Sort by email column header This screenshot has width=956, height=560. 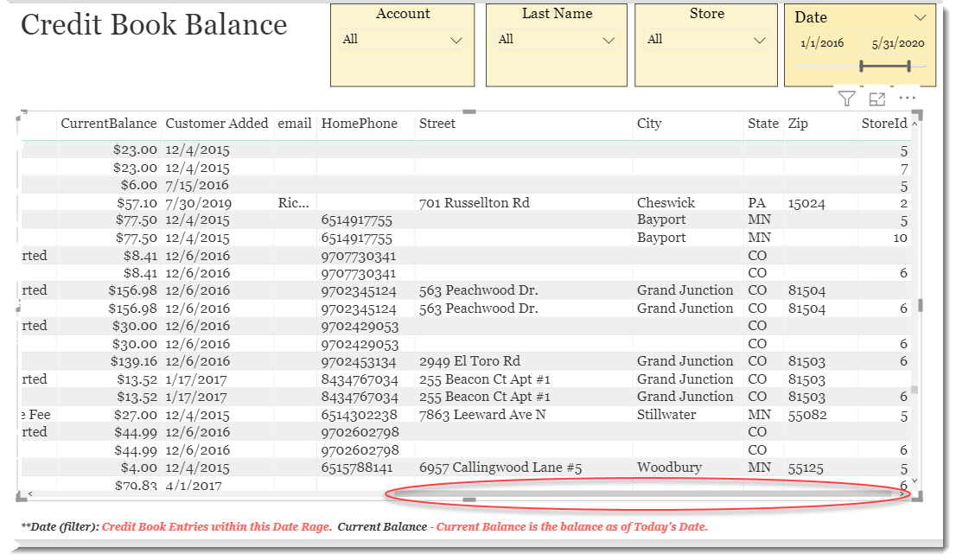pos(295,123)
